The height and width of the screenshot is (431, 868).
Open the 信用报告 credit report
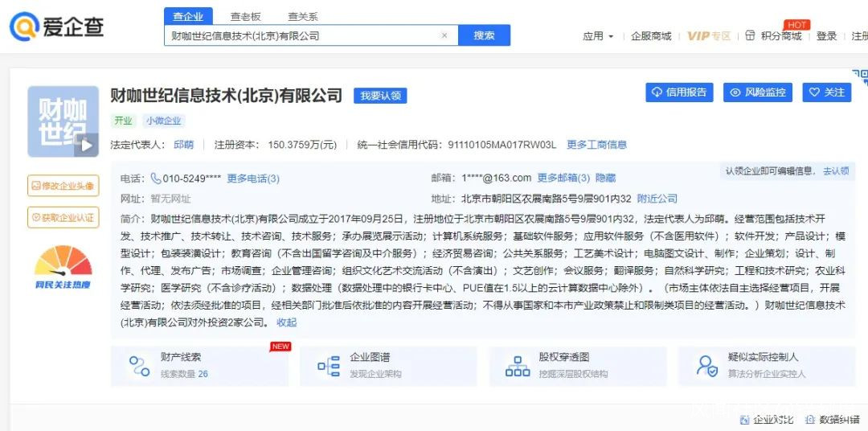click(x=679, y=92)
